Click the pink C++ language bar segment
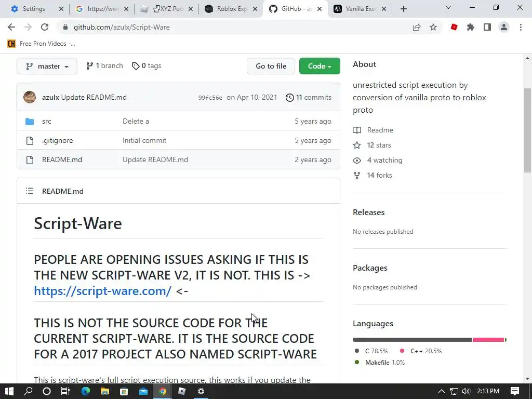 488,340
